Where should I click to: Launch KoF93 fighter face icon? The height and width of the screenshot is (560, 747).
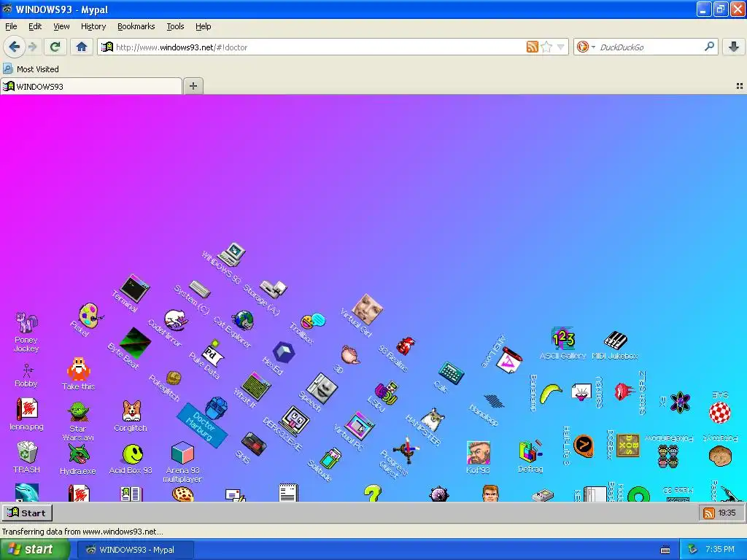tap(479, 457)
